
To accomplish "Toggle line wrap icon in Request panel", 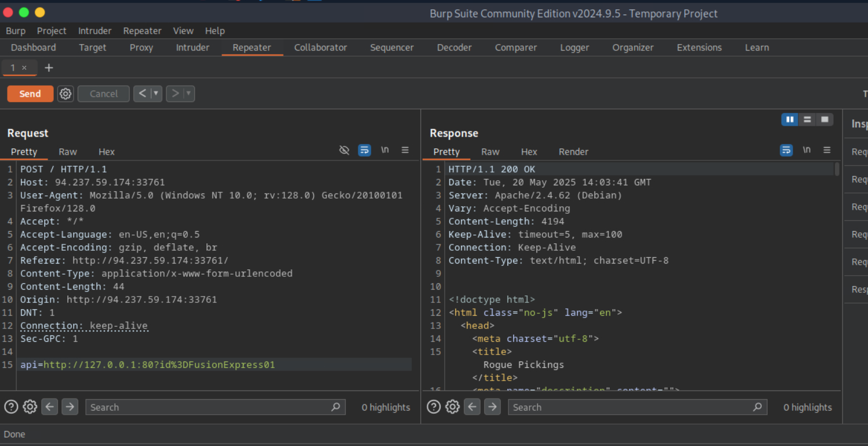I will click(364, 151).
